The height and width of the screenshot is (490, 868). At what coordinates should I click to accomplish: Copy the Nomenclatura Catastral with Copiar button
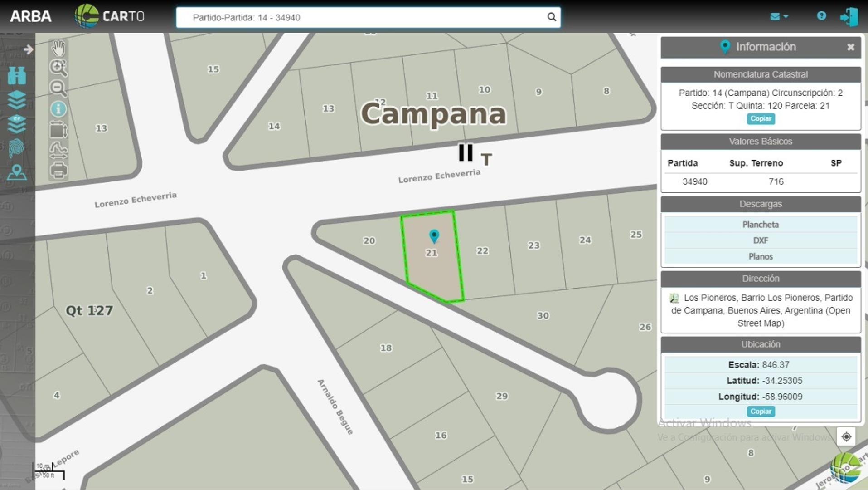tap(761, 119)
